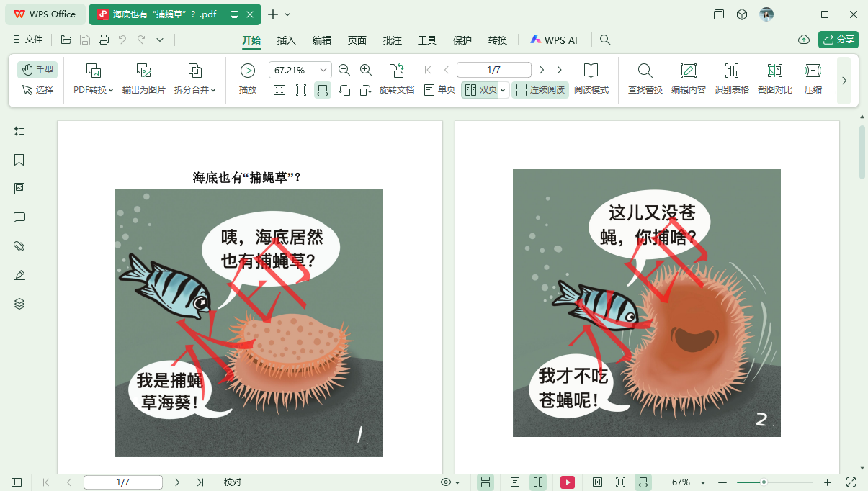Activate the 编辑内容 content editing tool

click(x=689, y=77)
